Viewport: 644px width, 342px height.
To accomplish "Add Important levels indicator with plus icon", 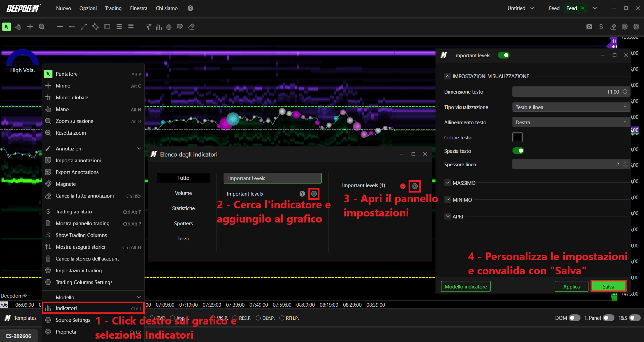I will [x=314, y=194].
